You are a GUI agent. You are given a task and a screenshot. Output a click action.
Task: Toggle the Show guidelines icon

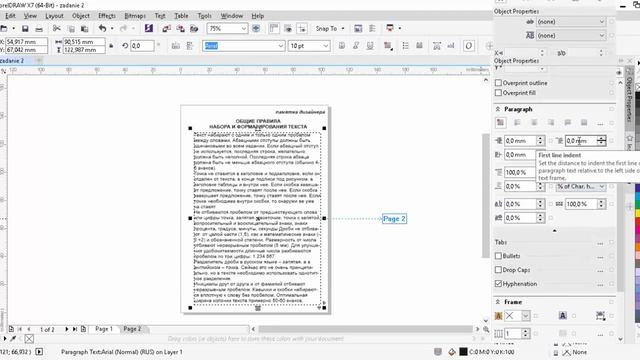pos(302,29)
